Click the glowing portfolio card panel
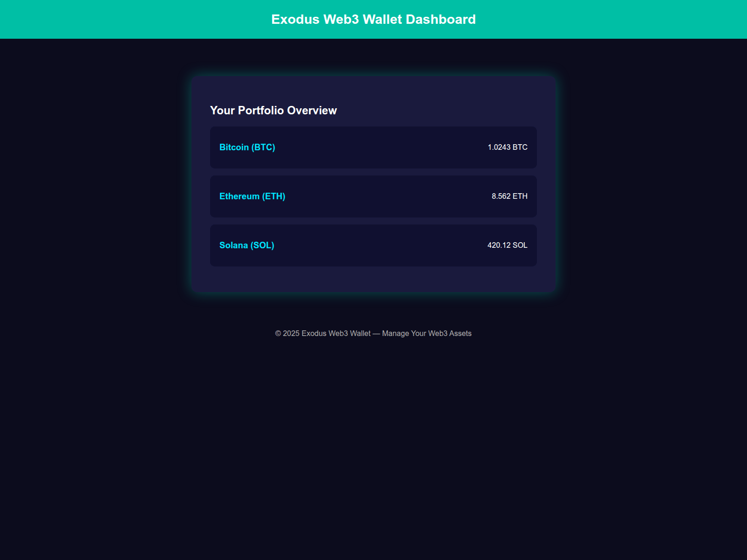The image size is (747, 560). point(373,280)
